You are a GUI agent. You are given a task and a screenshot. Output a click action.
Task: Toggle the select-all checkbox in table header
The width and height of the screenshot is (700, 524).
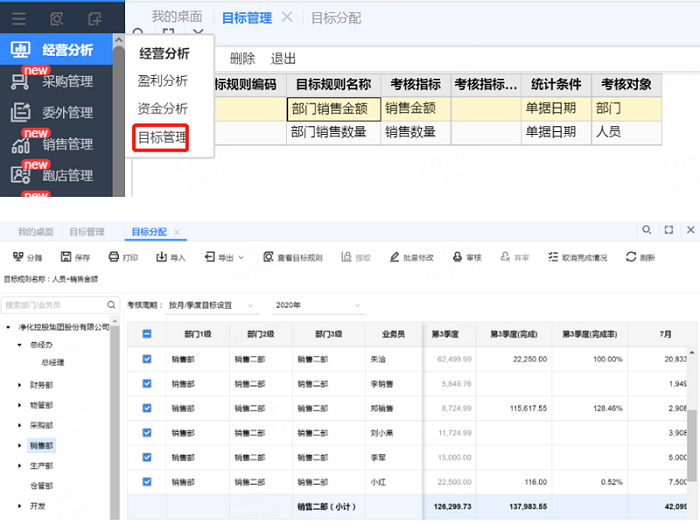(x=147, y=334)
